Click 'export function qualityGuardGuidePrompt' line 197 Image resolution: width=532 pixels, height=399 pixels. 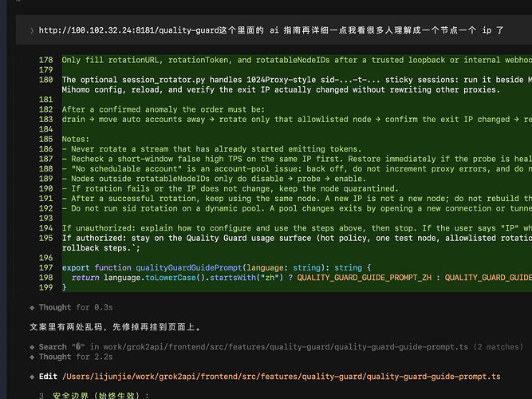click(216, 267)
